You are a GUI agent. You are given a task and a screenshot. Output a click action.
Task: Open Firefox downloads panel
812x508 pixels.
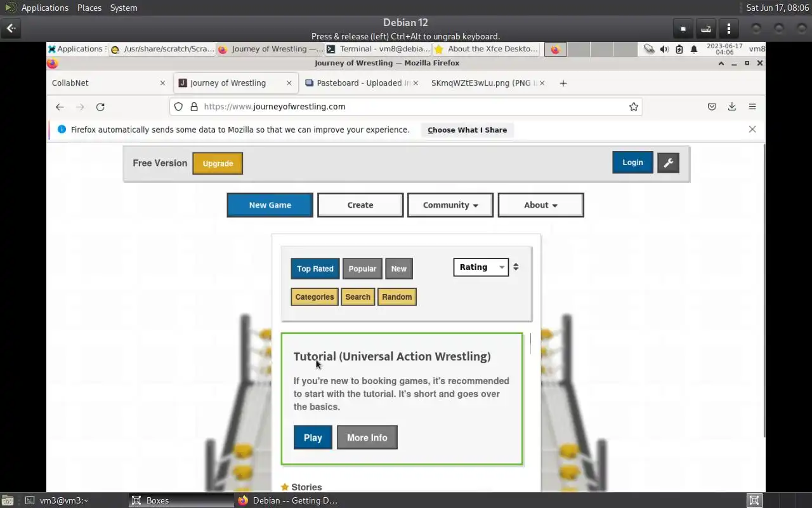732,107
